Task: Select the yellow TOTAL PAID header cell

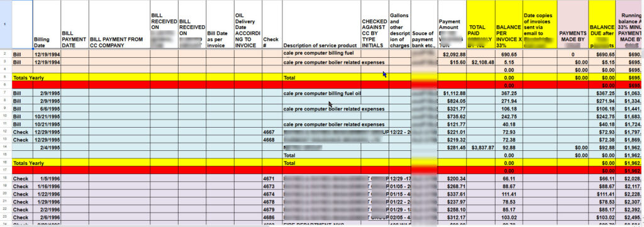Action: pos(480,25)
